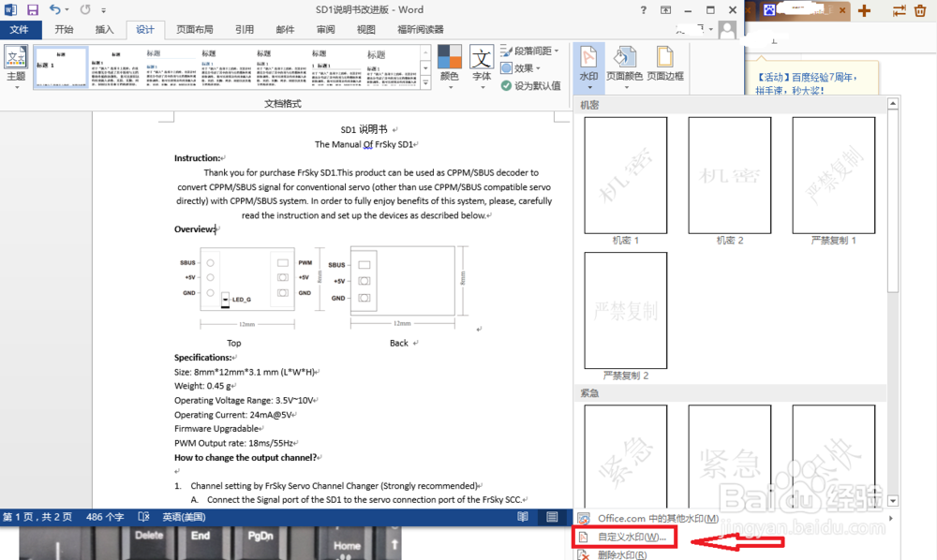
Task: Open the 颜色 theme colors palette
Action: 450,66
